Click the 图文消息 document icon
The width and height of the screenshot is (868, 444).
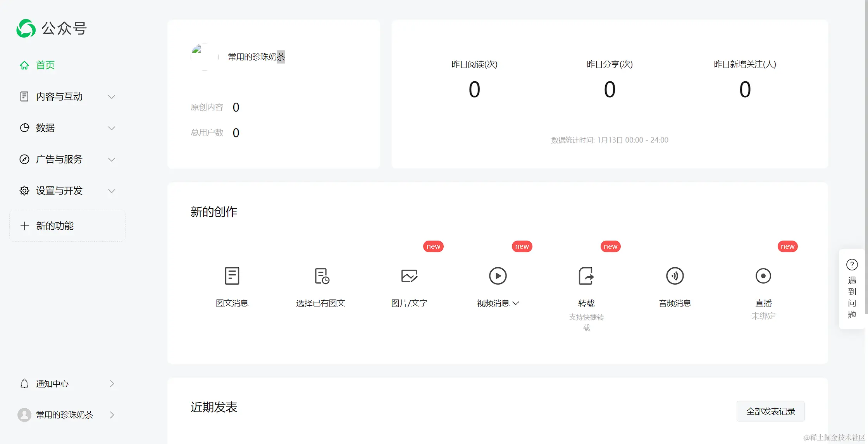[x=232, y=276]
